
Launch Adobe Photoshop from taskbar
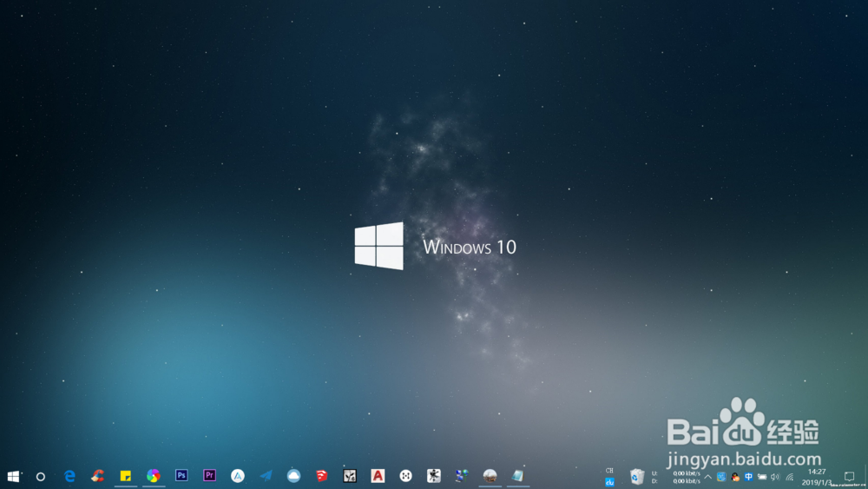click(x=181, y=476)
